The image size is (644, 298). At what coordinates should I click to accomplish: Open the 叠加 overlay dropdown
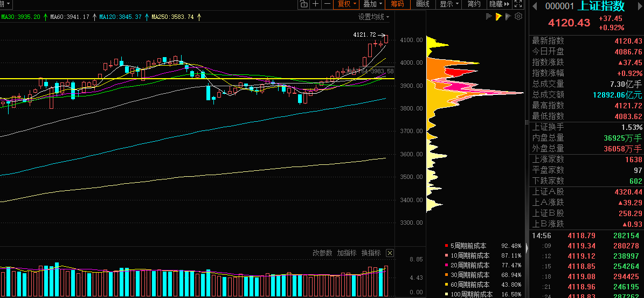pos(372,4)
